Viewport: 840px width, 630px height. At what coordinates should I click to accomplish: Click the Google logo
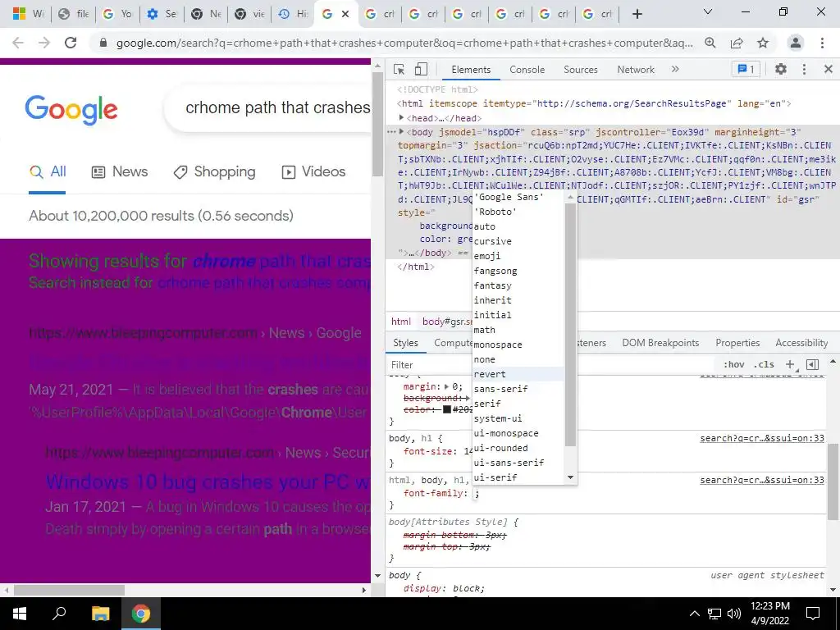tap(71, 110)
